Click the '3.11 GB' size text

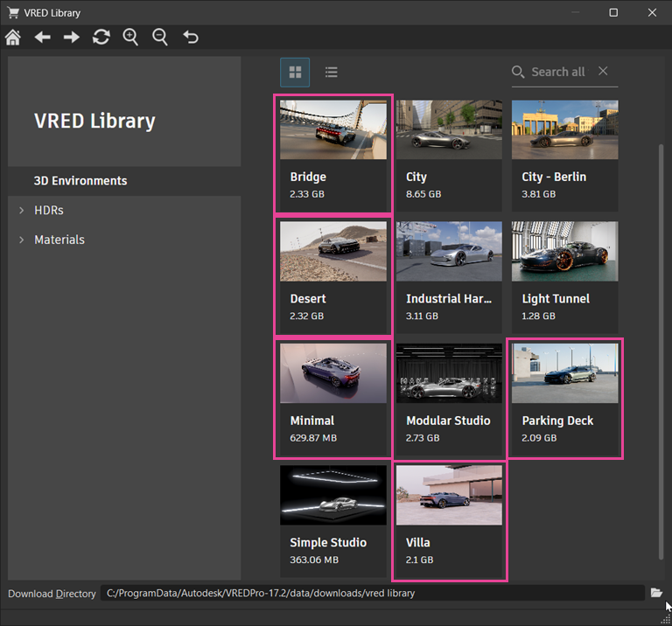[x=422, y=316]
